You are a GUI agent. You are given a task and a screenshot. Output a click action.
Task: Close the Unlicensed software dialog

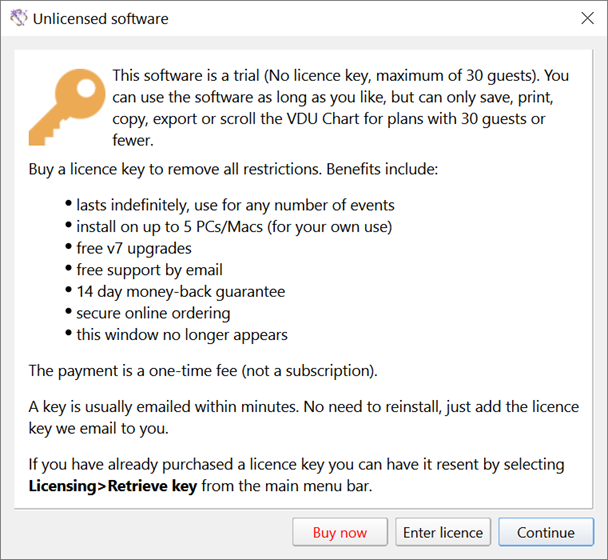pos(588,19)
